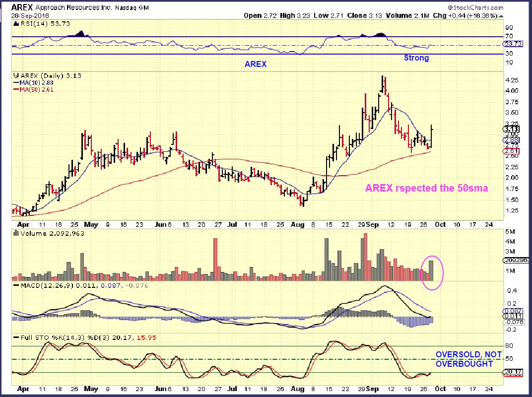
Task: Click the bar-chart icon beside AREX (Daily)
Action: (16, 75)
